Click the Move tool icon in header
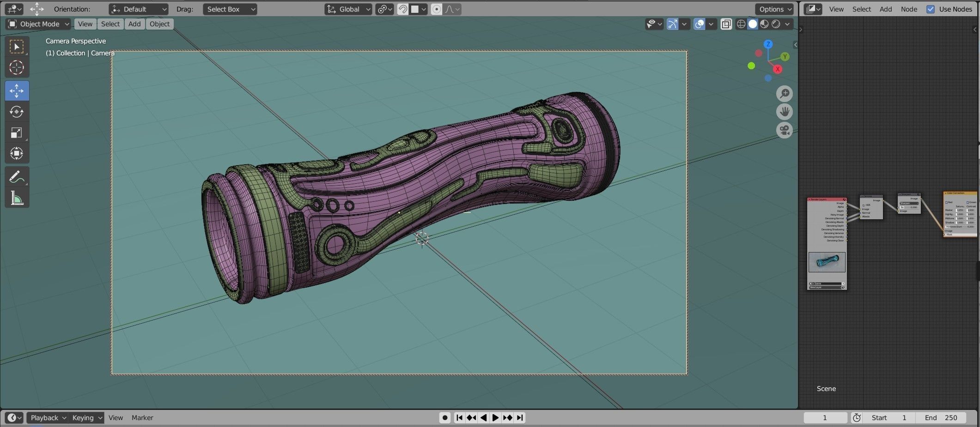 37,9
